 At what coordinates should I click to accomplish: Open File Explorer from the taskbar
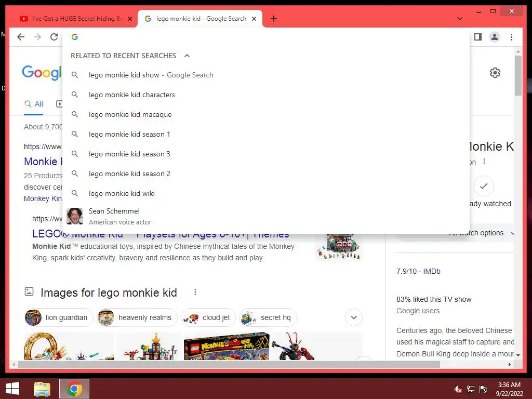pyautogui.click(x=42, y=389)
